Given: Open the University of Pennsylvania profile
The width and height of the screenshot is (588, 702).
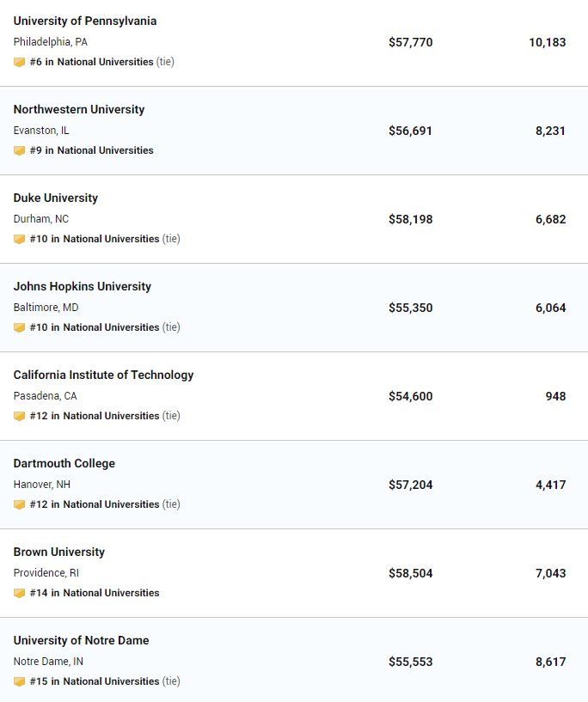Looking at the screenshot, I should (85, 21).
